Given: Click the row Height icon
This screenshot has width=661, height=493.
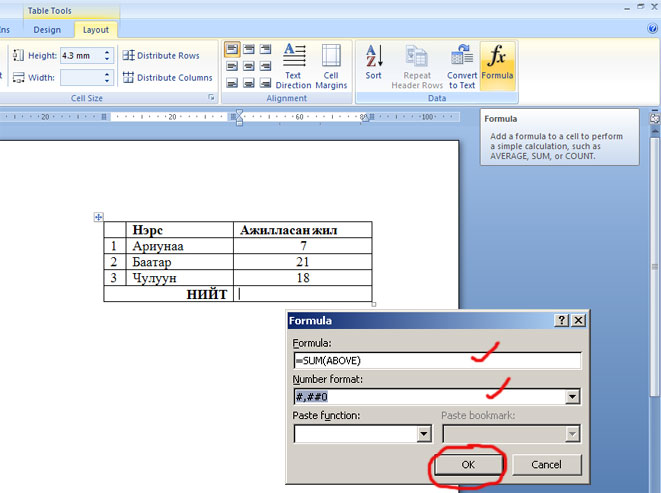Looking at the screenshot, I should pyautogui.click(x=18, y=55).
